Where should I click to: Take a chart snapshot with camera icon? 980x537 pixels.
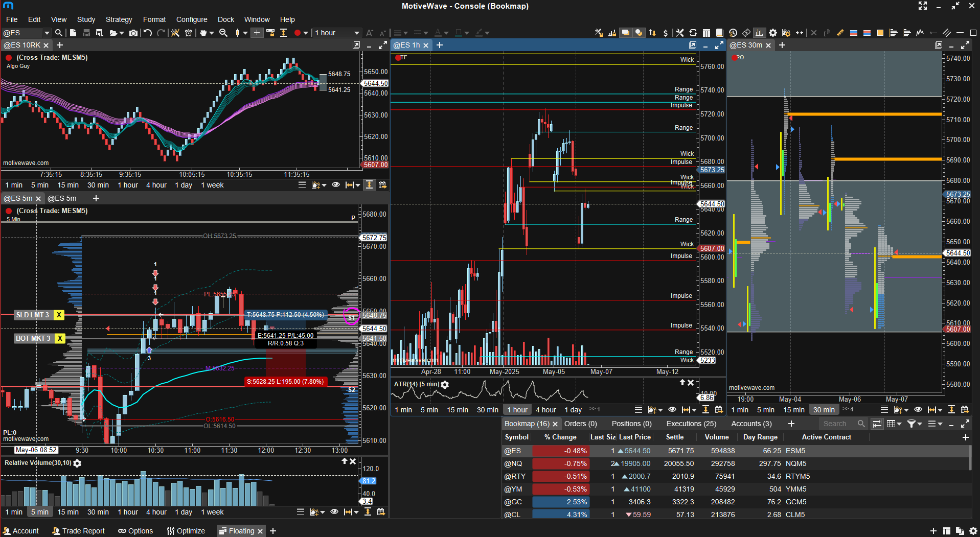(133, 33)
